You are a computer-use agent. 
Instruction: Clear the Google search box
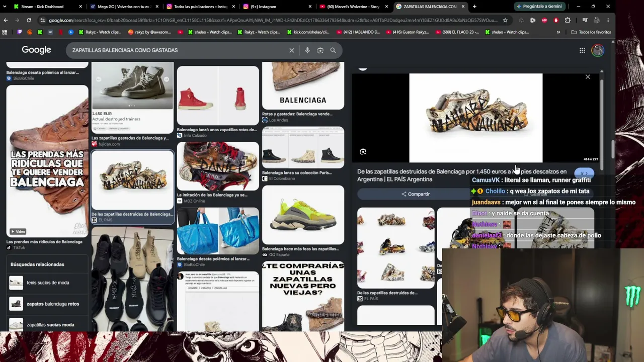pyautogui.click(x=291, y=50)
